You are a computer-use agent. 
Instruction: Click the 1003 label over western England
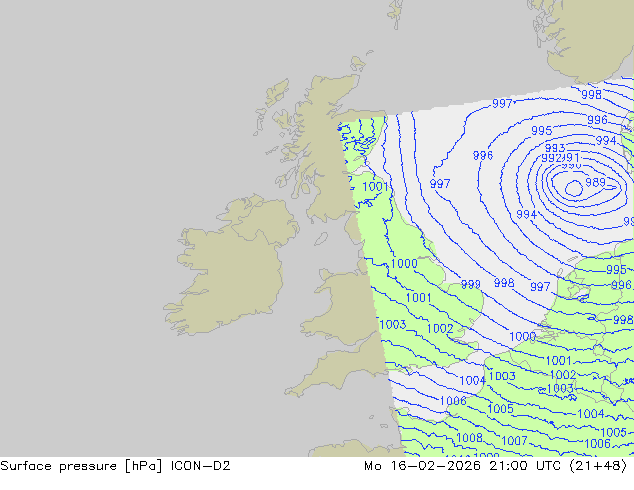click(393, 324)
